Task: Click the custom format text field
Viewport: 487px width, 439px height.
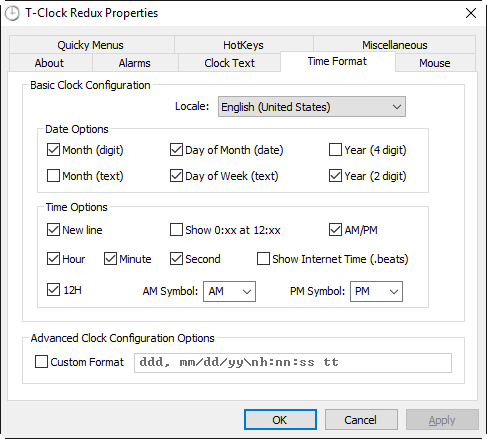Action: pos(293,363)
